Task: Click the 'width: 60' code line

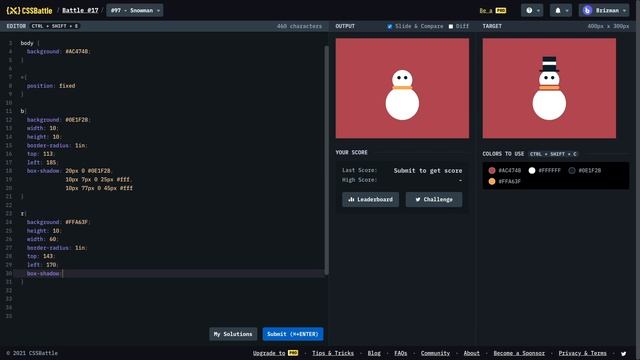Action: coord(42,239)
